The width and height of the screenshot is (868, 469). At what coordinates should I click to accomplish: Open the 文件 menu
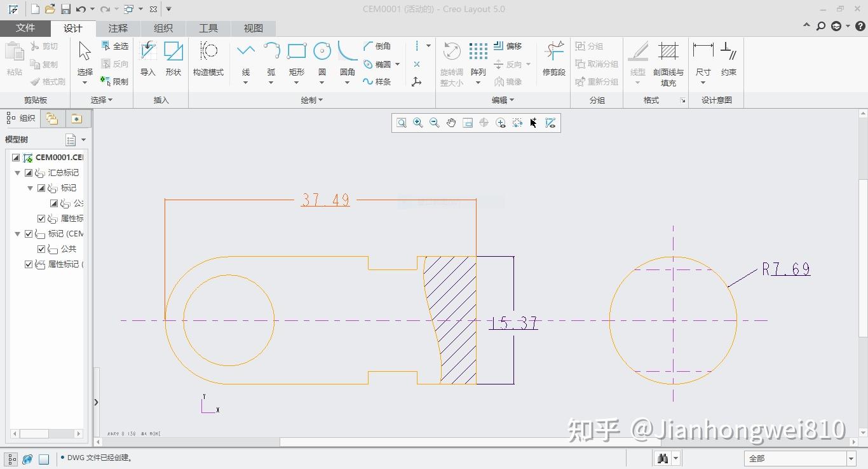(x=25, y=28)
